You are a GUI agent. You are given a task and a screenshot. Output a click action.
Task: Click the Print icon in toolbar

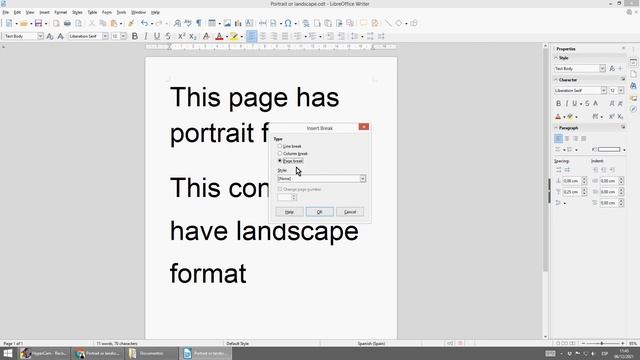(x=67, y=23)
